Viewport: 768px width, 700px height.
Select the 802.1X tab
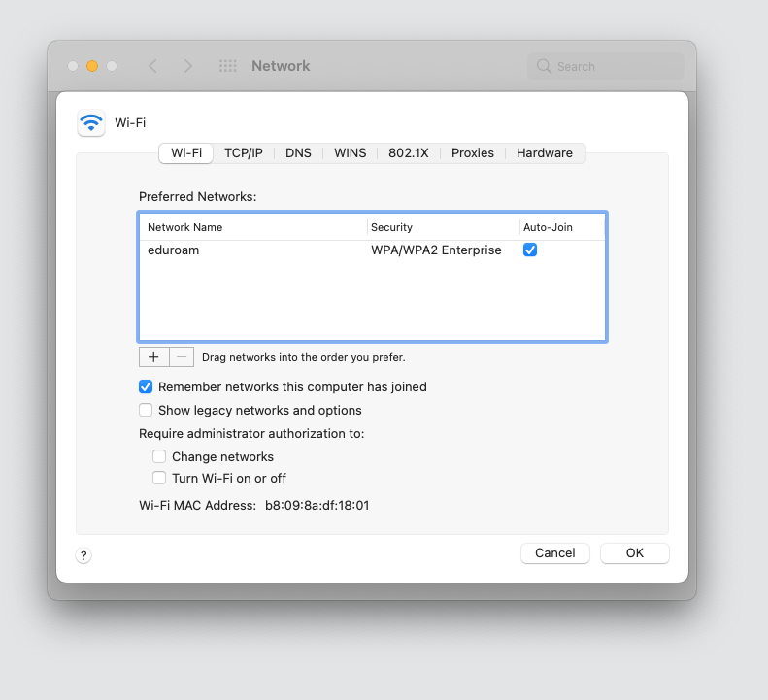tap(409, 153)
